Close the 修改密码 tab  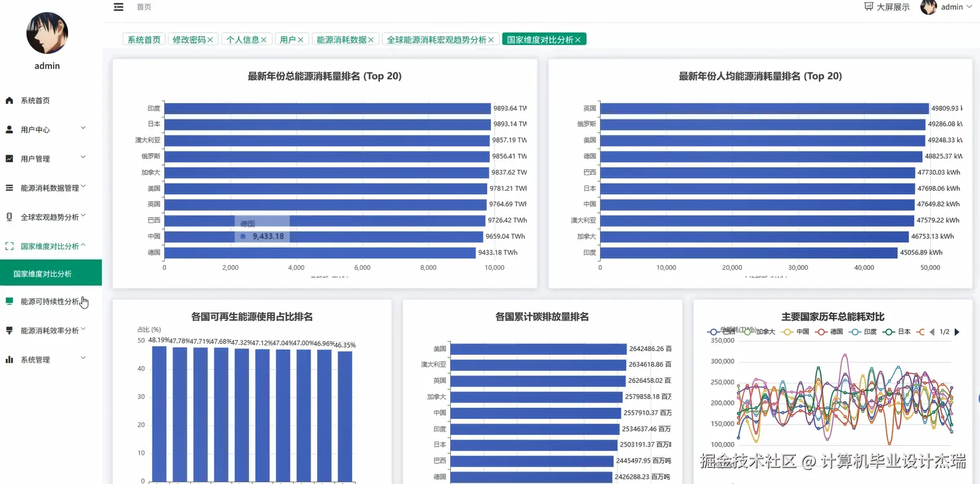tap(211, 40)
